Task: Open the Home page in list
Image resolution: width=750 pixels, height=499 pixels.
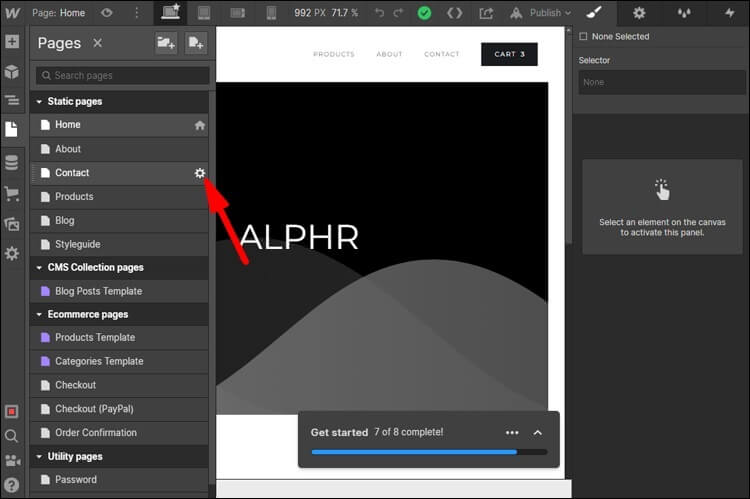Action: (x=119, y=125)
